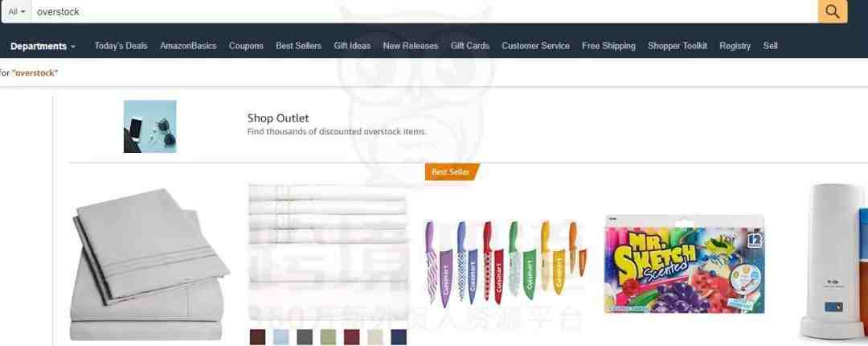Open the All category search dropdown
Screen dimensions: 868x346
(x=17, y=11)
